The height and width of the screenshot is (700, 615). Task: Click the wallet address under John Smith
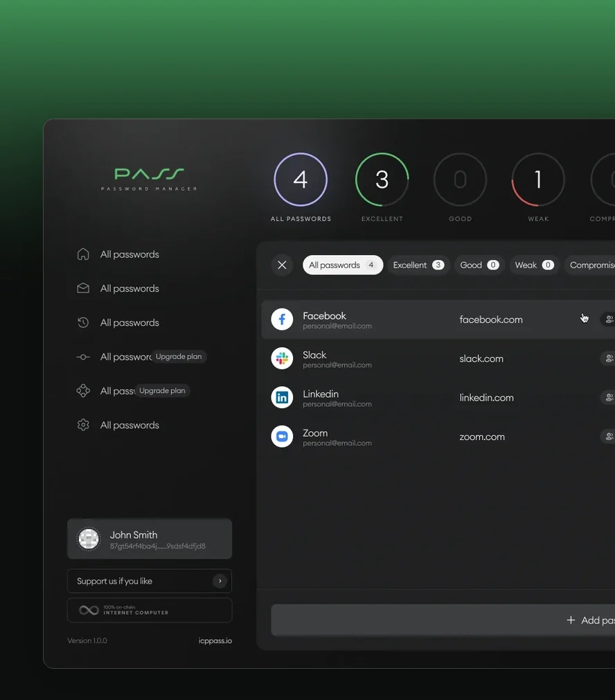coord(157,546)
